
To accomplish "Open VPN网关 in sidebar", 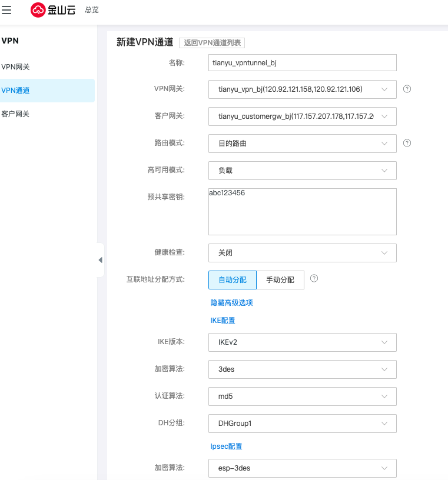I will (x=16, y=67).
